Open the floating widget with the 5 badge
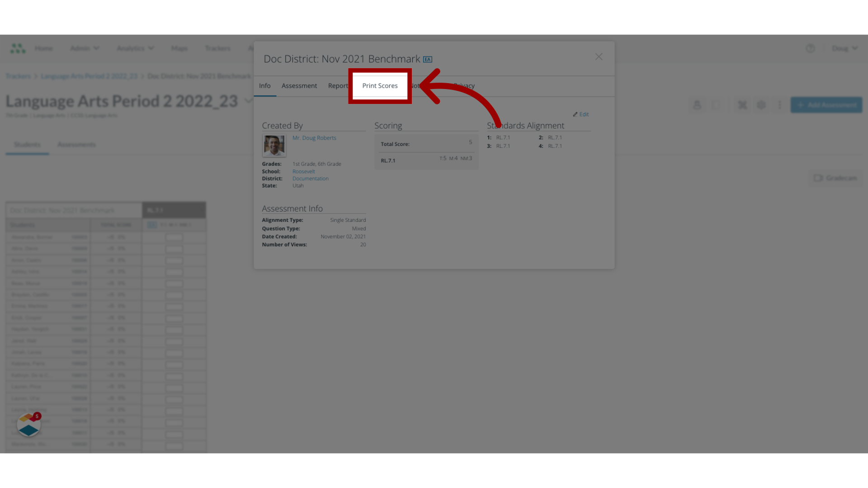 click(x=29, y=425)
